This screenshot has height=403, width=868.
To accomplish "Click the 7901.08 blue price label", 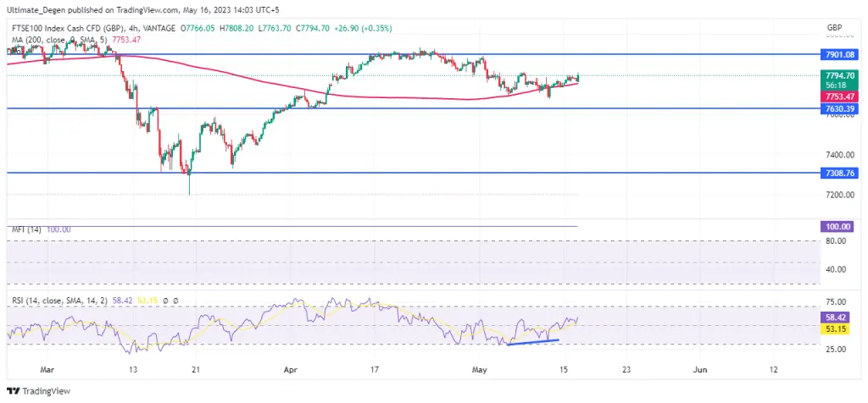I will (x=840, y=54).
